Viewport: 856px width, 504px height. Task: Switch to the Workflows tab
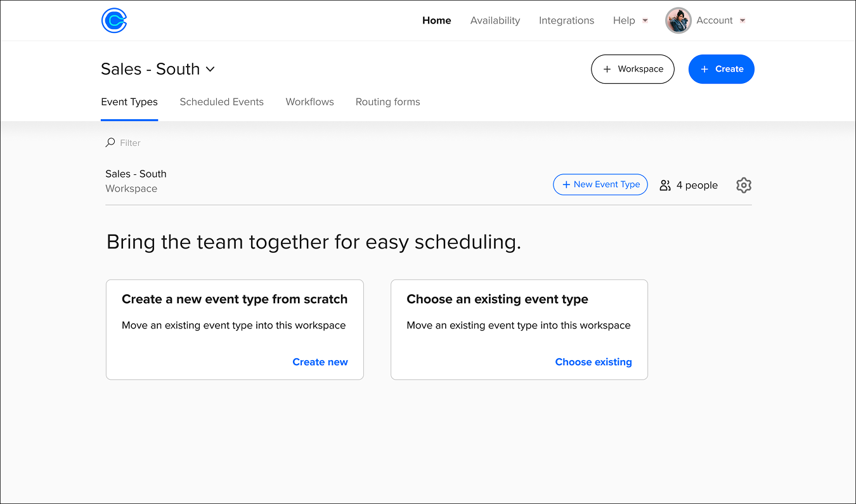click(x=309, y=101)
